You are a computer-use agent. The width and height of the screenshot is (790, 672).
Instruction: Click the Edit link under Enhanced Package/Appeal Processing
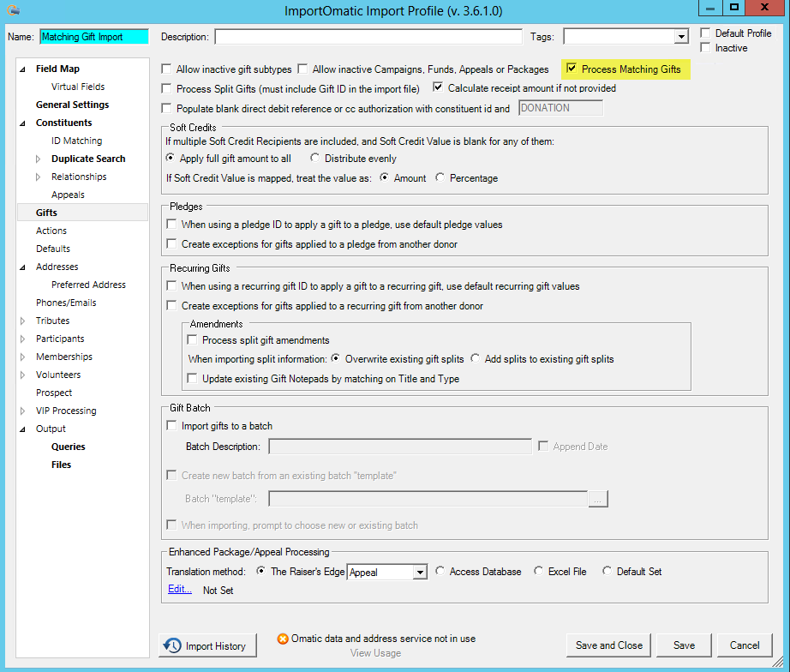pyautogui.click(x=180, y=589)
